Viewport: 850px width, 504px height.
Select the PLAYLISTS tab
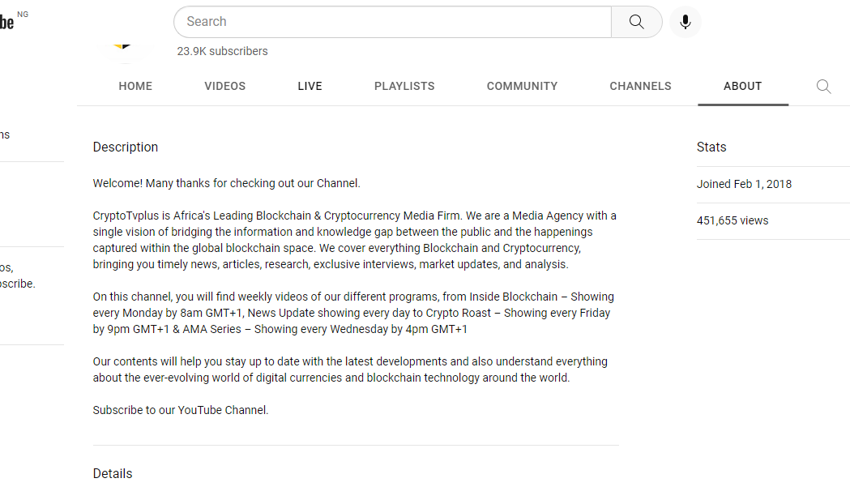(404, 86)
